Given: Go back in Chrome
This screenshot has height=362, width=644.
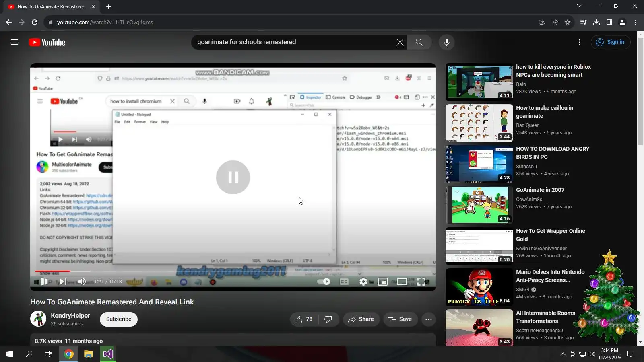Looking at the screenshot, I should 9,22.
